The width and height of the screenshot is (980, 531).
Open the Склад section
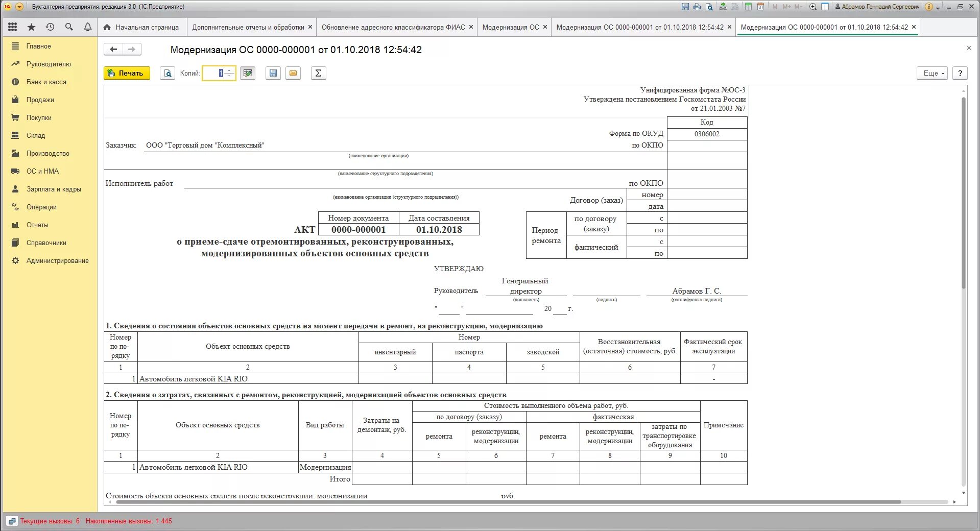pyautogui.click(x=50, y=135)
